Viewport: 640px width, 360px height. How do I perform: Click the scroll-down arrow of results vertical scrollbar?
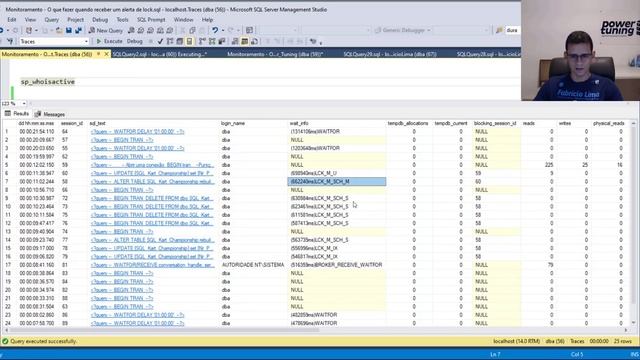coord(633,322)
